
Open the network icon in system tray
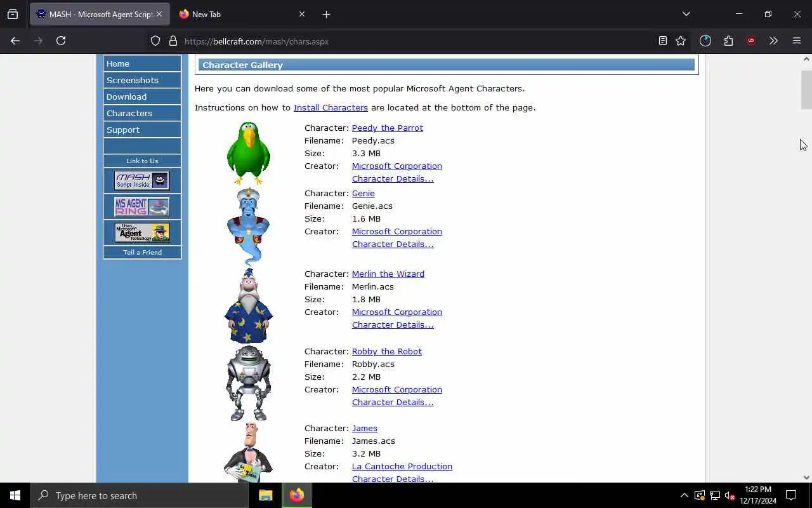[714, 495]
